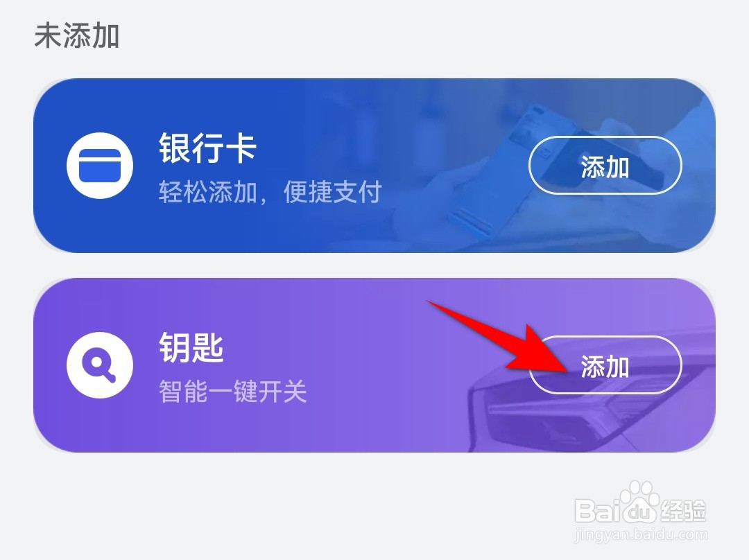Tap the bank card icon
749x560 pixels.
click(100, 166)
